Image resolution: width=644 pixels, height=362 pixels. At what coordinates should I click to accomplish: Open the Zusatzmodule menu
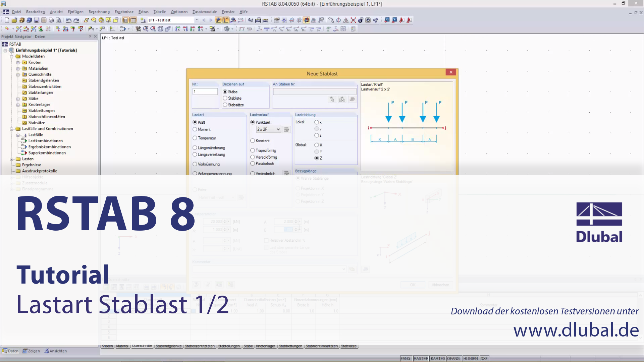coord(205,12)
